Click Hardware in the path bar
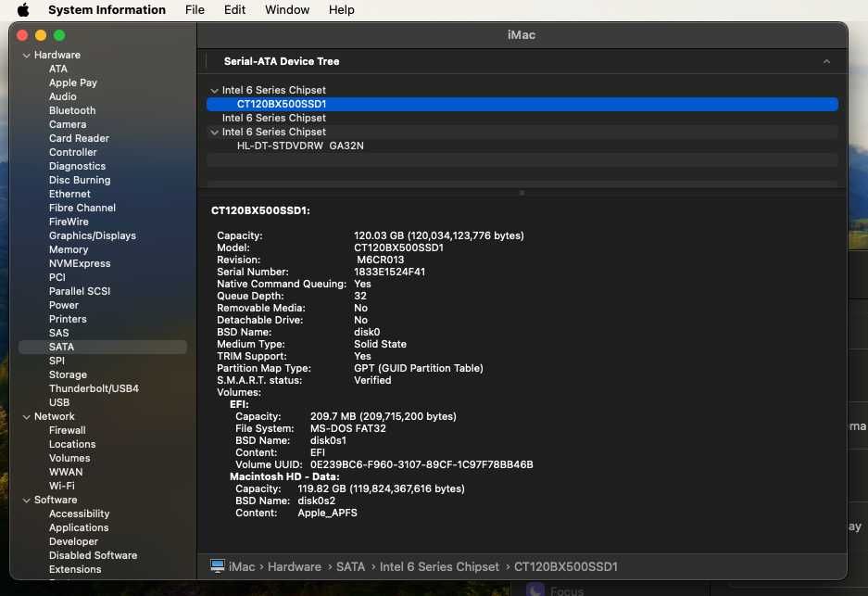 [295, 566]
